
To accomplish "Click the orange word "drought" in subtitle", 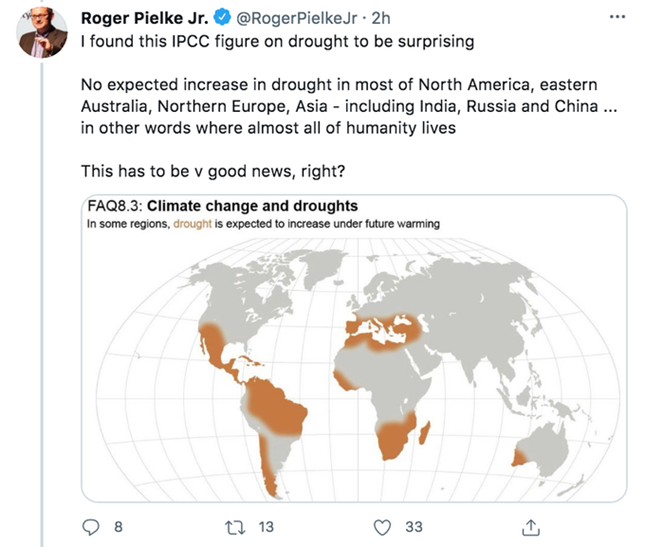I will click(192, 224).
